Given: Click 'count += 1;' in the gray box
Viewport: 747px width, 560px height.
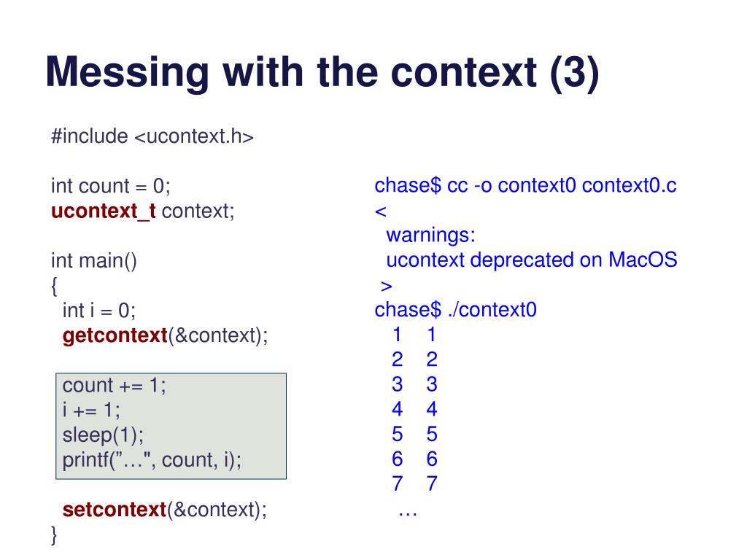Looking at the screenshot, I should coord(115,385).
